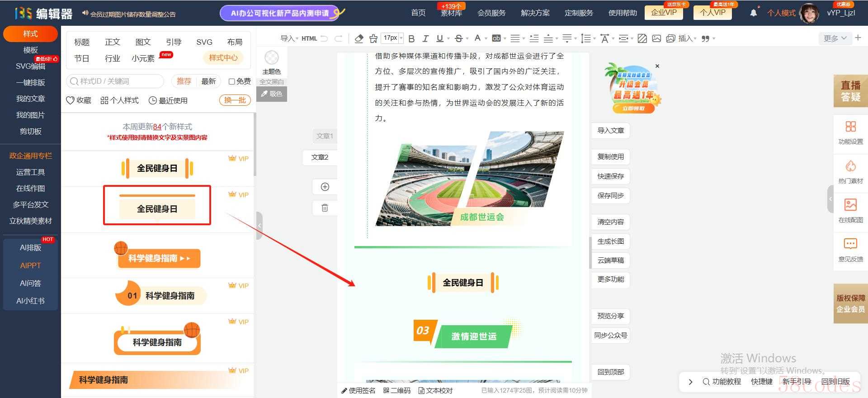Click the text alignment icon
This screenshot has height=398, width=868.
tap(515, 38)
